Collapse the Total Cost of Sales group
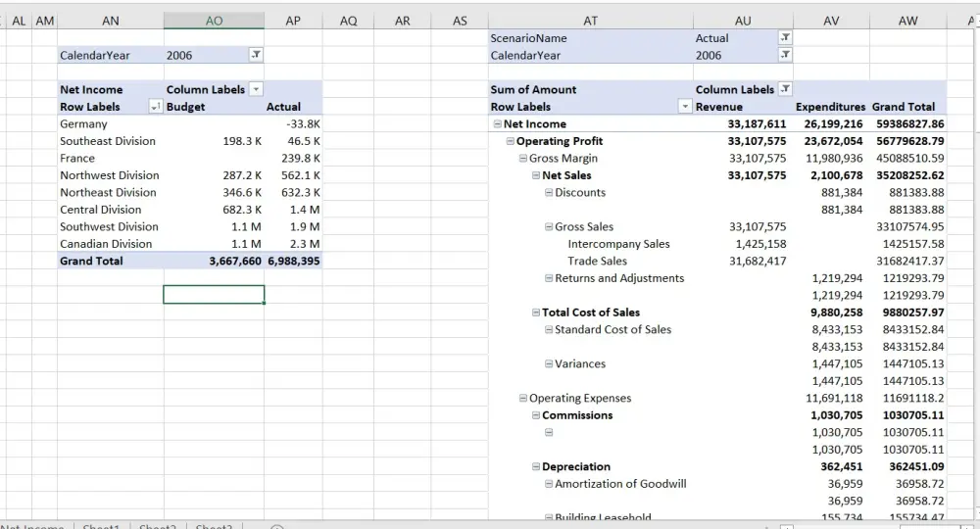Image resolution: width=980 pixels, height=529 pixels. 535,313
